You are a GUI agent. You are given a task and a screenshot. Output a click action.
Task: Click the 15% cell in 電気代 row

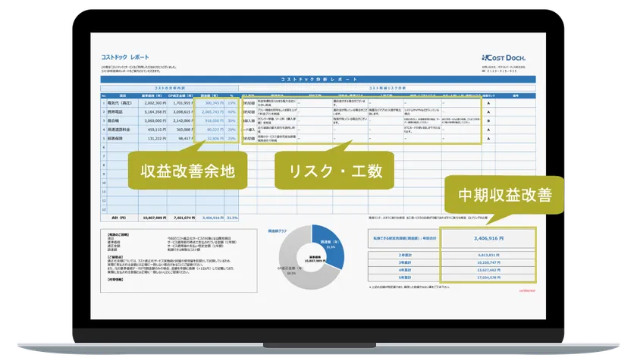231,103
